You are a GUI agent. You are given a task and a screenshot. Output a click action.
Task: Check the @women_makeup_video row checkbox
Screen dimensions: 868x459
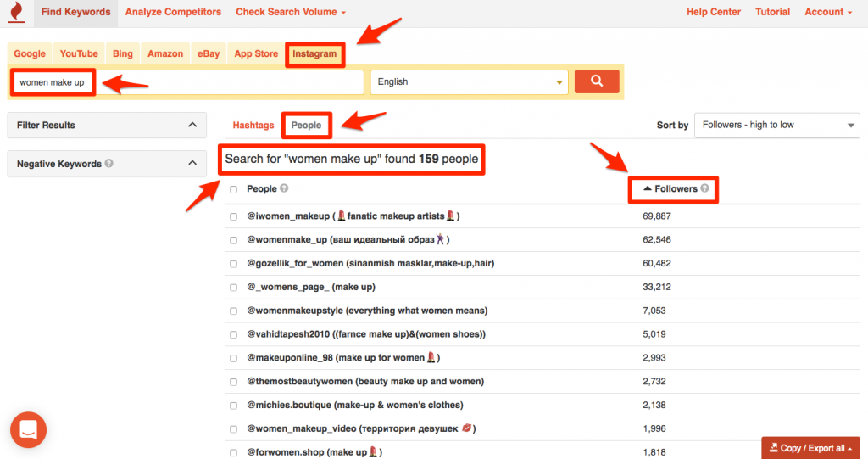click(x=234, y=429)
